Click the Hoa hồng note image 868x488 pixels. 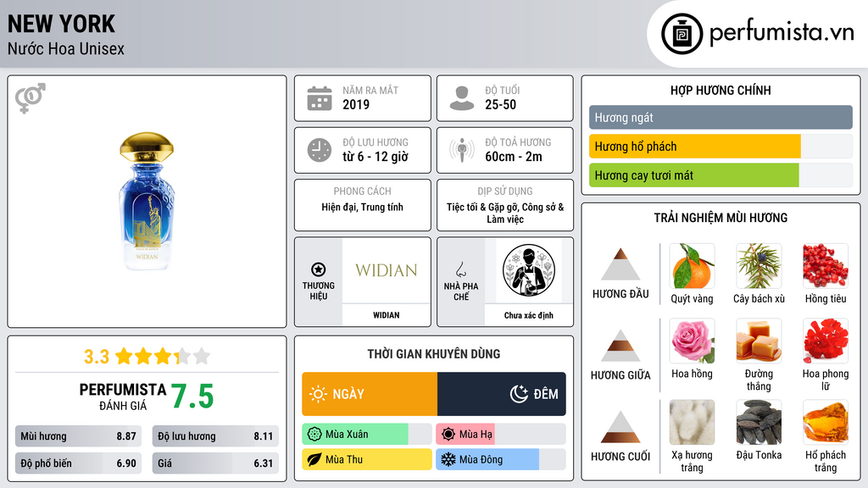(692, 341)
